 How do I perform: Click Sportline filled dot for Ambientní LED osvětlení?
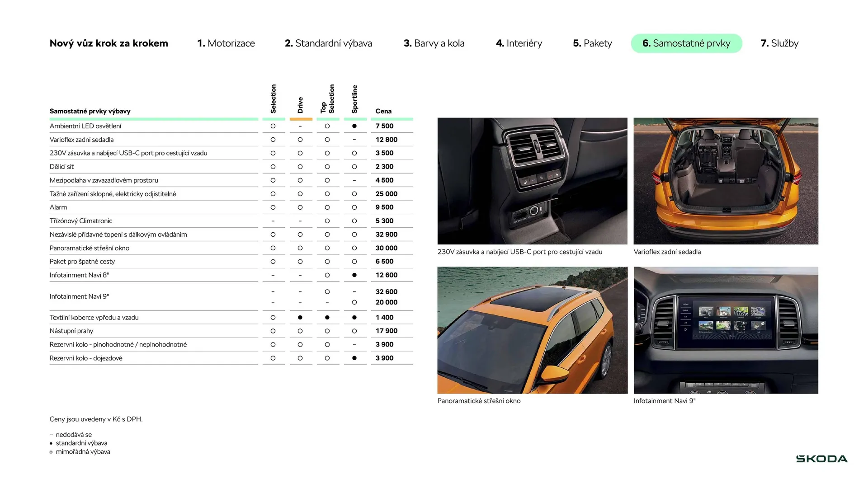[x=354, y=126]
